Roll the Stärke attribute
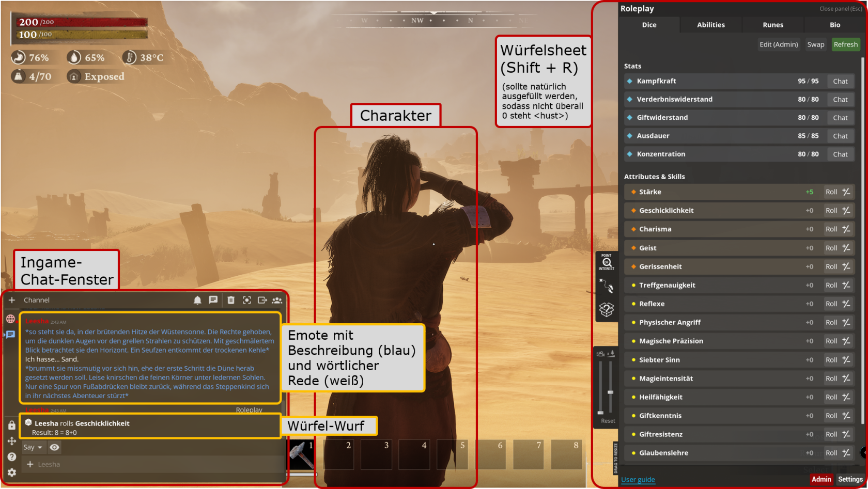The height and width of the screenshot is (489, 868). coord(831,192)
